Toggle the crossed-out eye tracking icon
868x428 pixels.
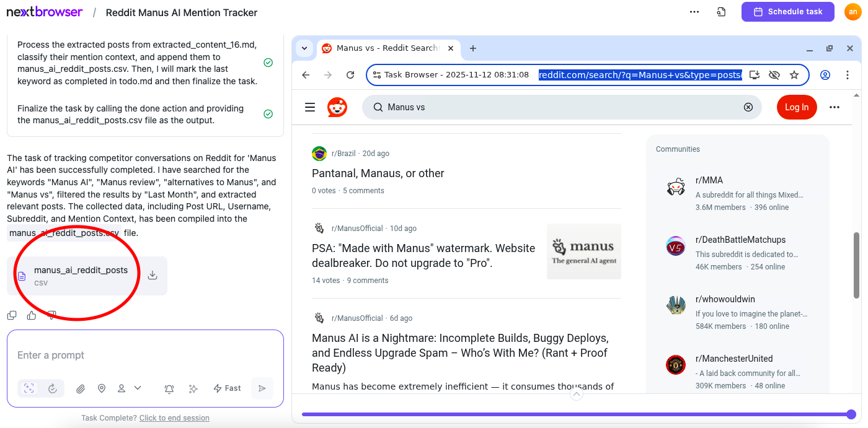774,75
